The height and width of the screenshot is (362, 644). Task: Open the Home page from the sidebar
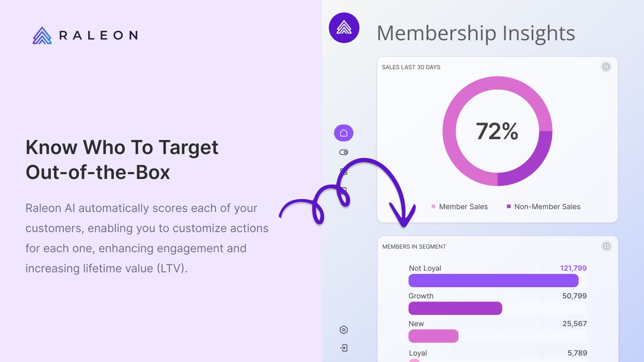pyautogui.click(x=344, y=133)
